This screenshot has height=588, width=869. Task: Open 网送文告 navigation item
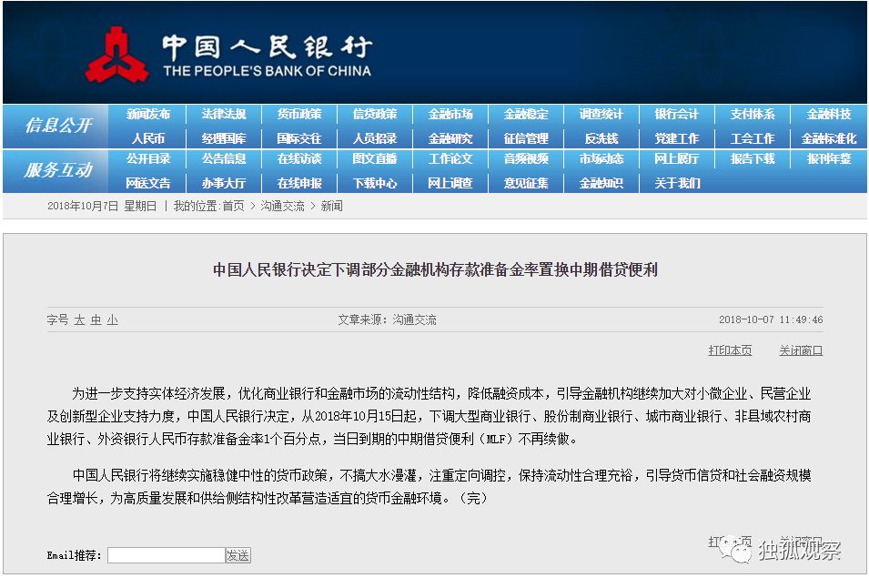click(148, 183)
